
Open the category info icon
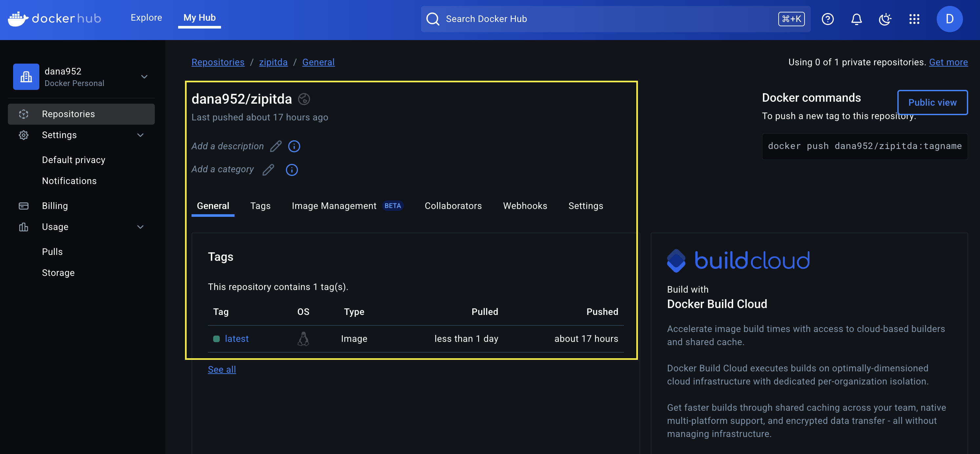[x=292, y=170]
